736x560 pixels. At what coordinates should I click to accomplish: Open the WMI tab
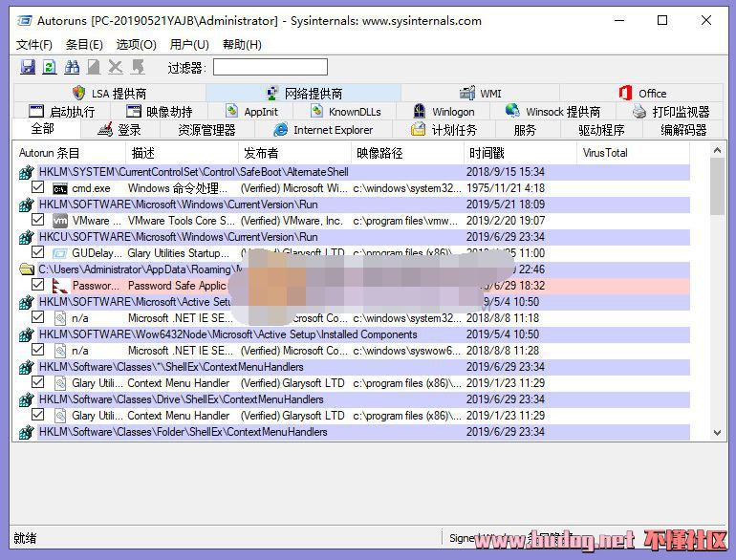pyautogui.click(x=480, y=94)
